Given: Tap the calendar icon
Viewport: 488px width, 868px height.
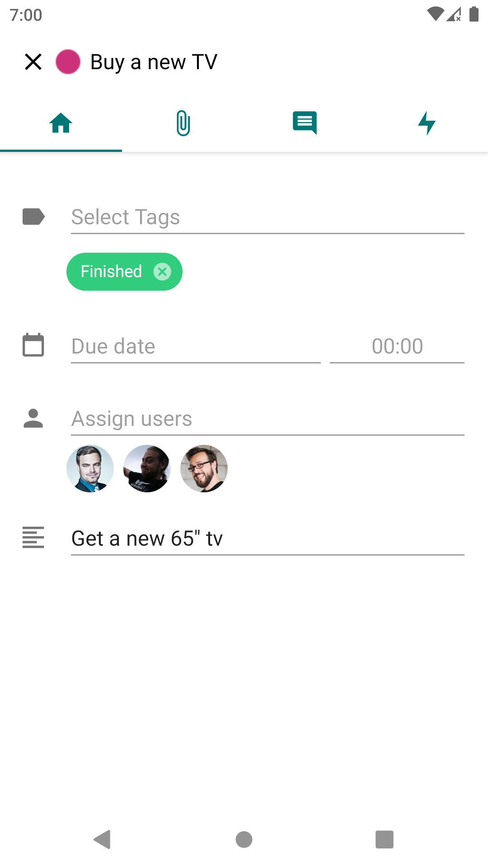Looking at the screenshot, I should coord(33,345).
